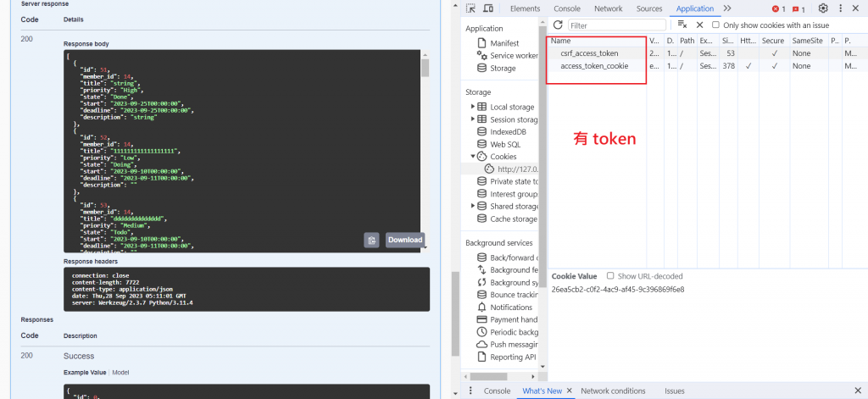Screen dimensions: 868x399
Task: Open the Issues drawer tab
Action: [674, 391]
